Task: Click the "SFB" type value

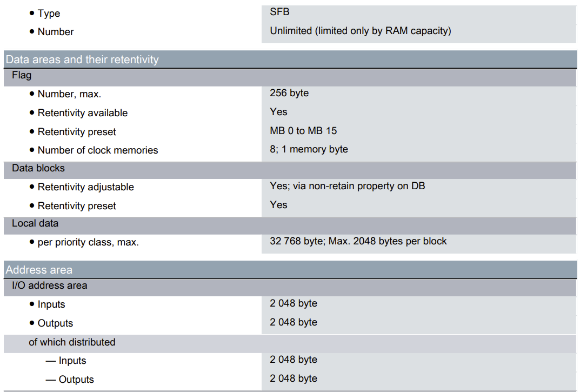Action: [279, 11]
